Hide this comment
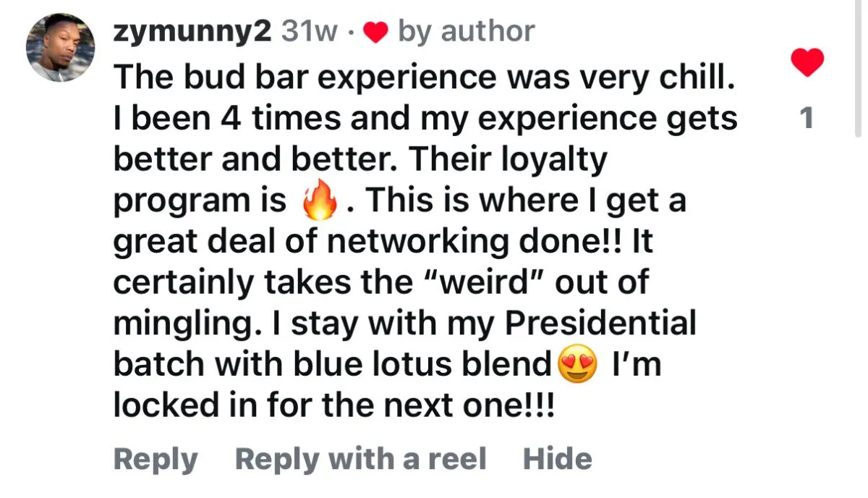The height and width of the screenshot is (498, 868). pos(558,460)
